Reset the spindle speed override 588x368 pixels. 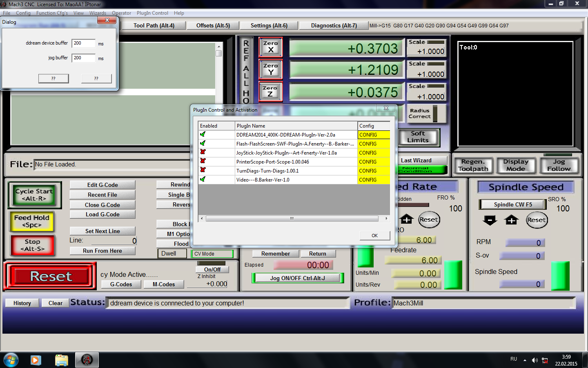click(537, 220)
